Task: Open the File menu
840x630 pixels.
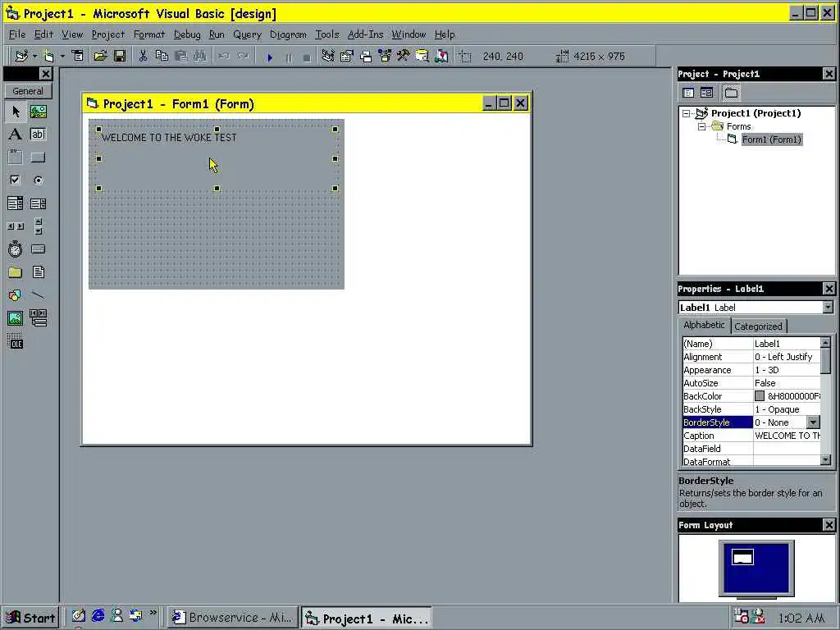Action: tap(17, 34)
